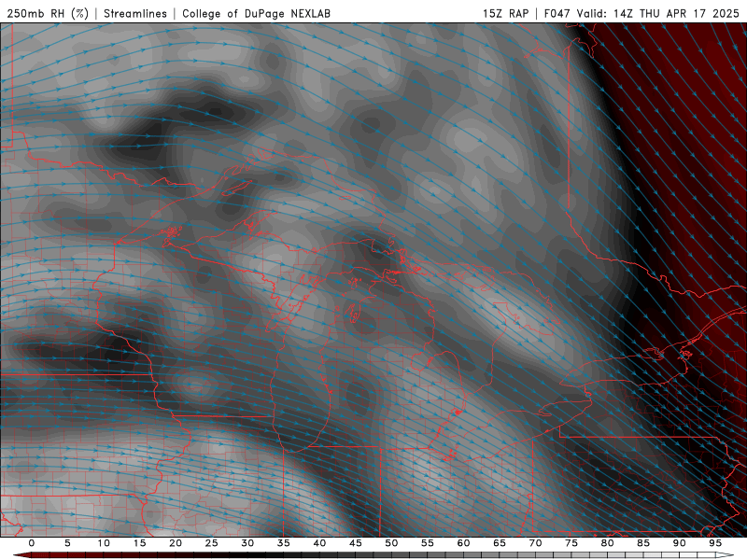Viewport: 747px width, 560px height.
Task: Click the colorbar label "70"
Action: (535, 543)
